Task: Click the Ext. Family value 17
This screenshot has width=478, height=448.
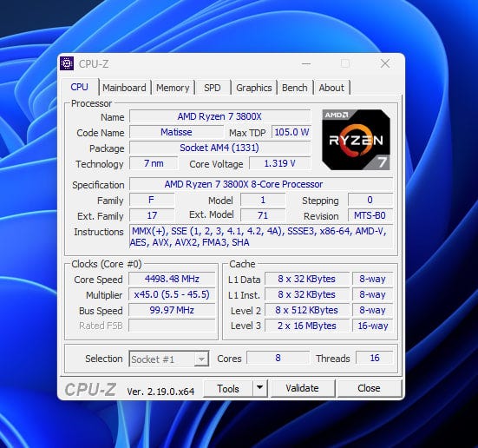Action: pyautogui.click(x=152, y=215)
